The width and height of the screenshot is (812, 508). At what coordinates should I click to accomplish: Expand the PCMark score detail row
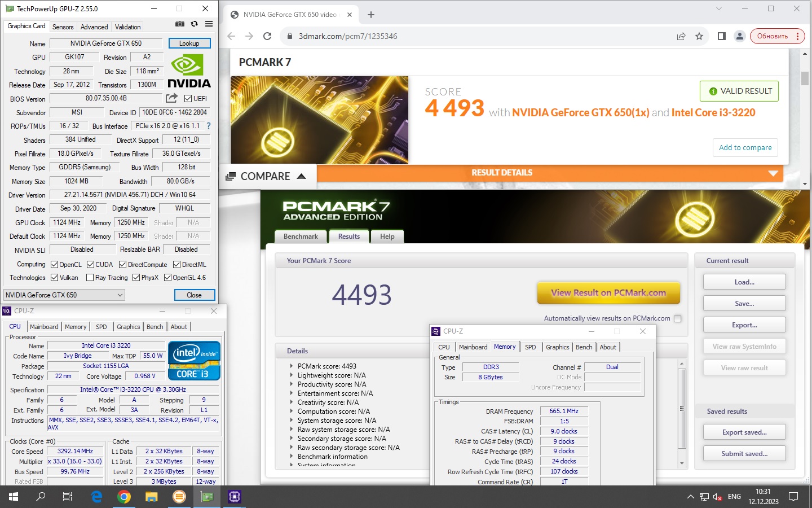[x=292, y=366]
